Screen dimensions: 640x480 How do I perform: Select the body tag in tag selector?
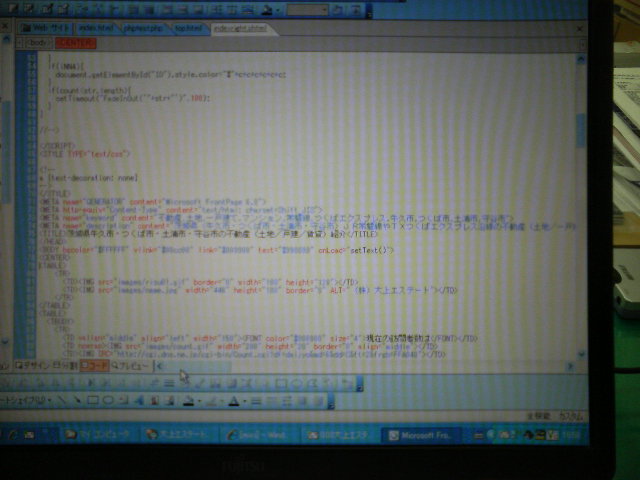pyautogui.click(x=38, y=42)
